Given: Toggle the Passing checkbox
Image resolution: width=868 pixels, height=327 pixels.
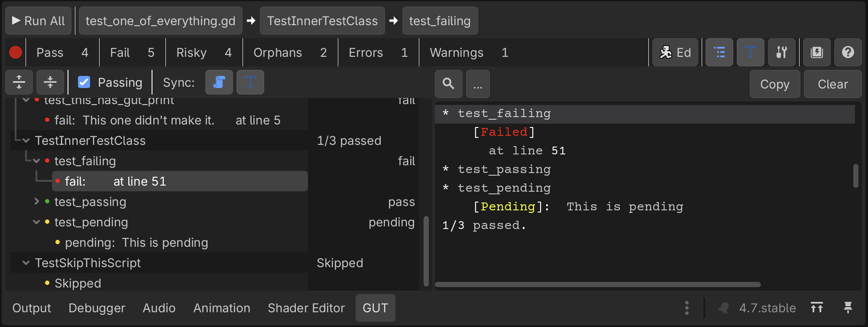Looking at the screenshot, I should [84, 82].
